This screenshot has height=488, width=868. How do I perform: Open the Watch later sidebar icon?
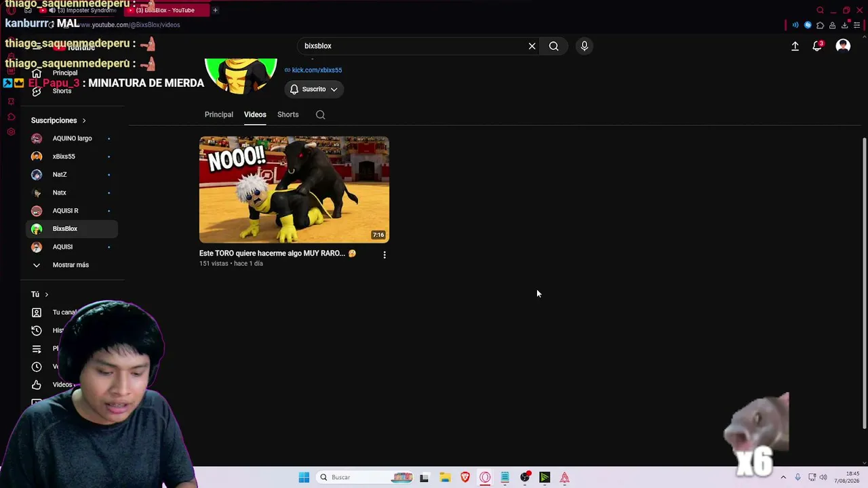click(x=37, y=367)
